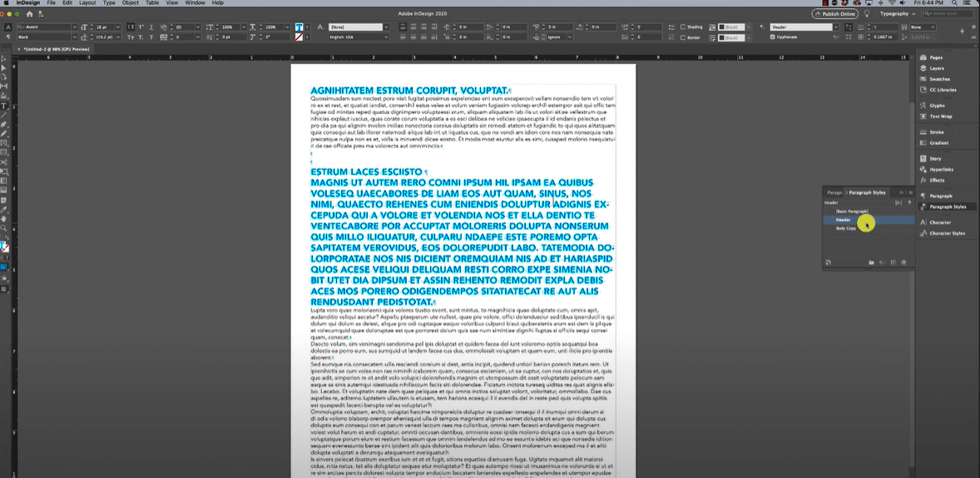Click the paragraph formatting controls pilcrow icon
This screenshot has height=478, width=980.
coord(8,37)
